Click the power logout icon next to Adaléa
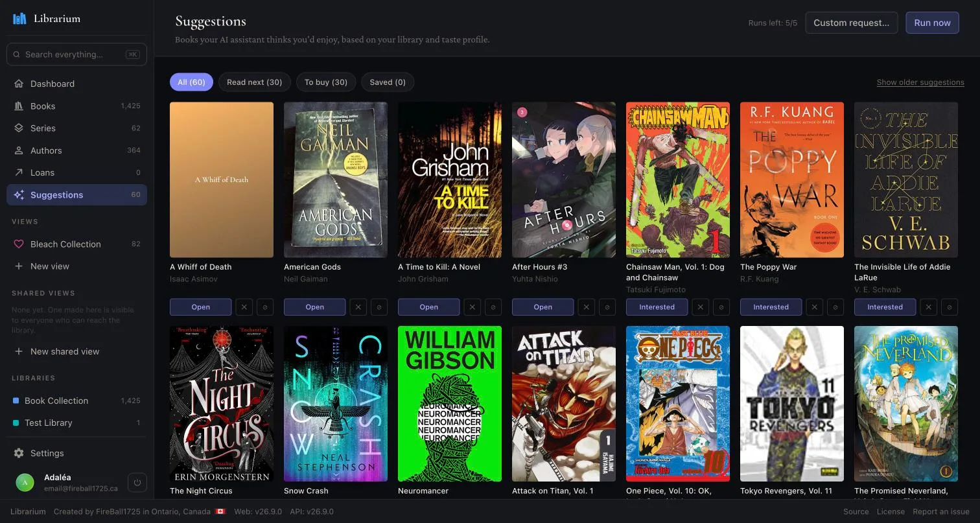 137,482
